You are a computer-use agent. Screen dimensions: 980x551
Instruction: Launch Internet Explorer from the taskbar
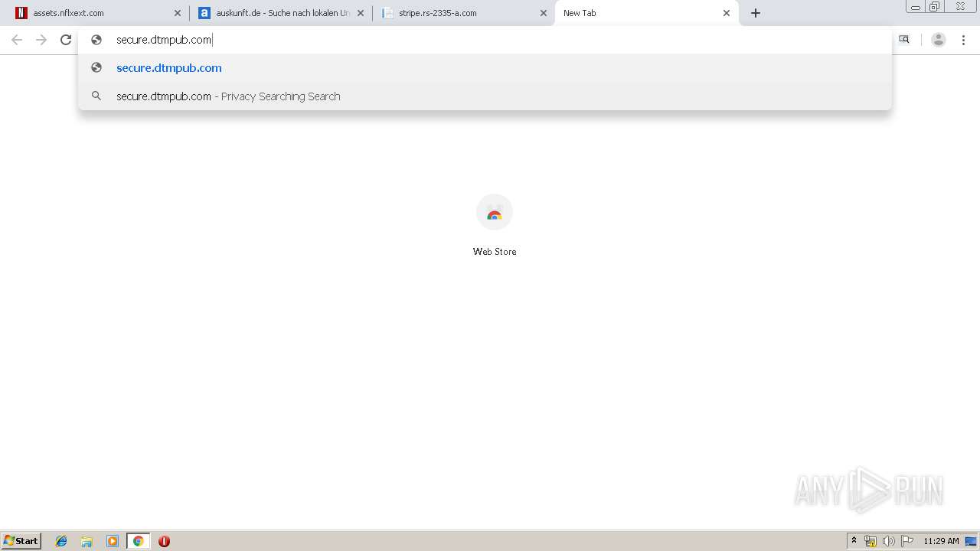61,541
